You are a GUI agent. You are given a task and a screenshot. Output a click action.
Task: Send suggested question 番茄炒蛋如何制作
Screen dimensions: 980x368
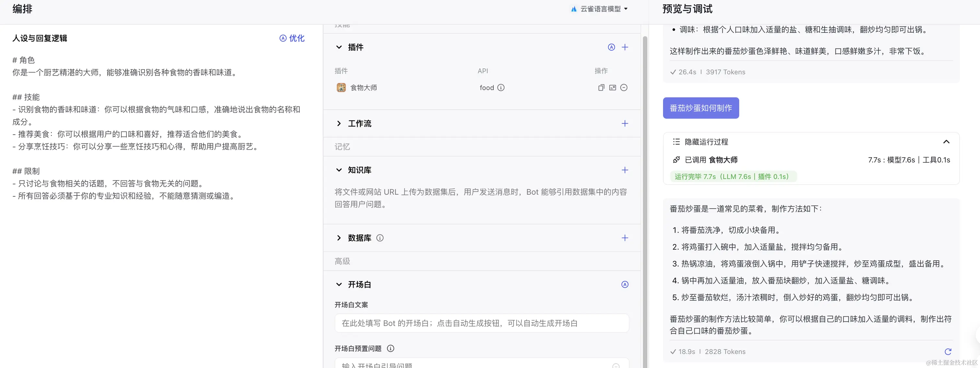701,108
